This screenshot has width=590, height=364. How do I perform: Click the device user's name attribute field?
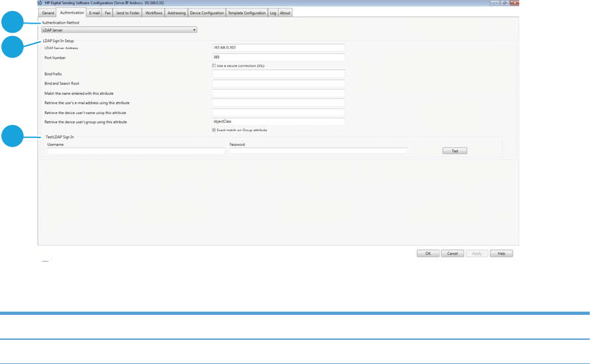(x=279, y=113)
